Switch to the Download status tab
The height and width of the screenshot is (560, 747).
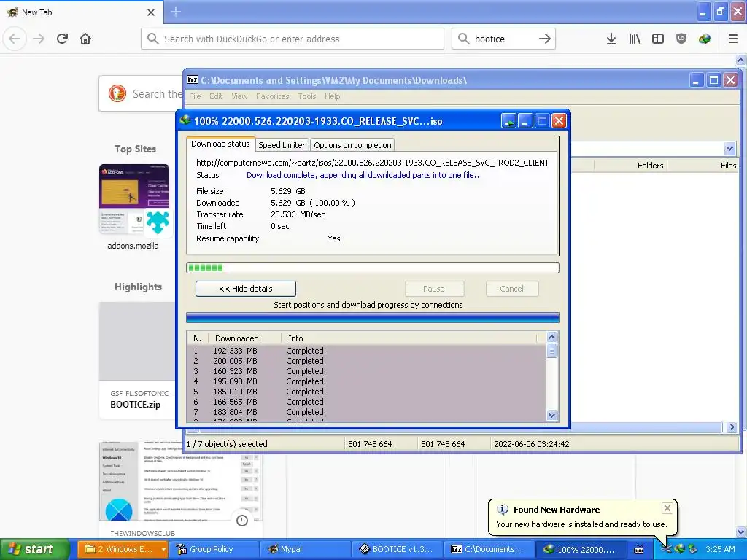pyautogui.click(x=220, y=144)
